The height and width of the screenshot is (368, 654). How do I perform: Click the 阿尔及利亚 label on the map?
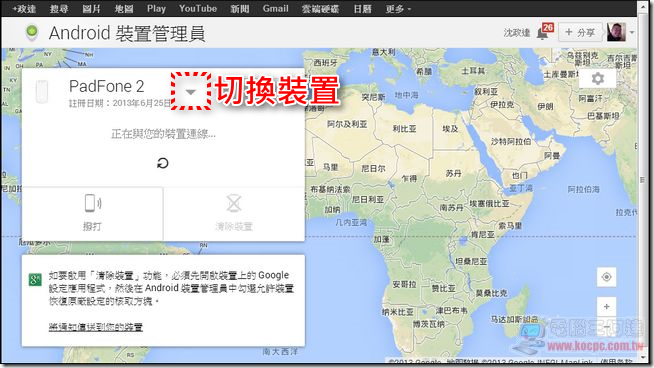[347, 124]
